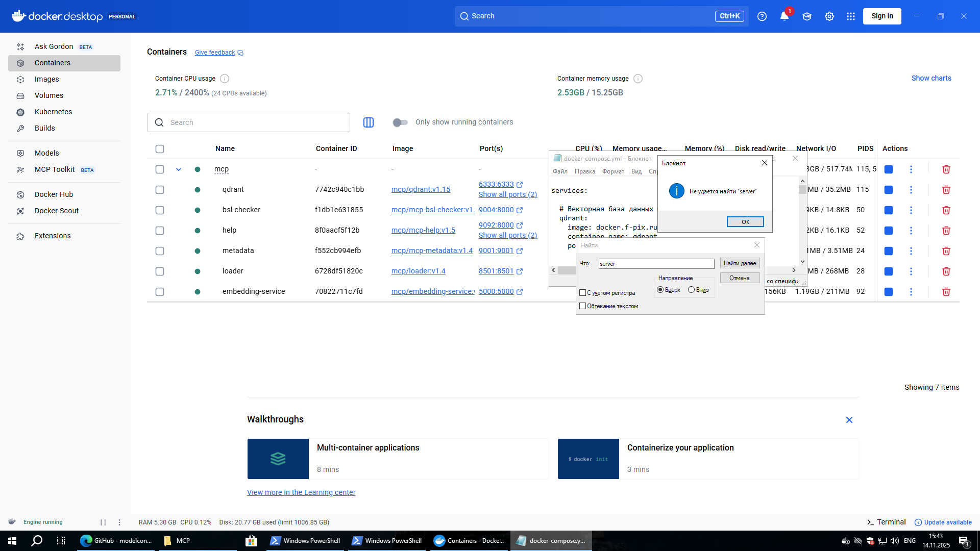980x551 pixels.
Task: Tick the bsl-checker row checkbox
Action: coord(160,210)
